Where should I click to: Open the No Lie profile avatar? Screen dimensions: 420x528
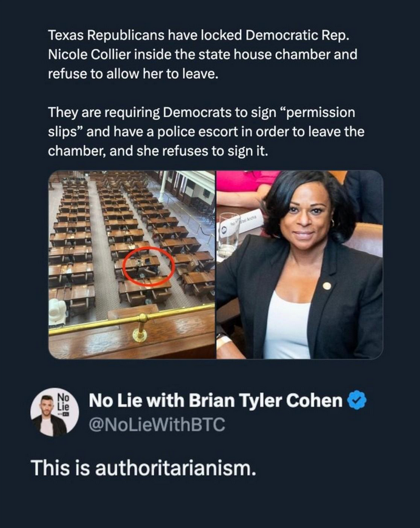tap(55, 412)
